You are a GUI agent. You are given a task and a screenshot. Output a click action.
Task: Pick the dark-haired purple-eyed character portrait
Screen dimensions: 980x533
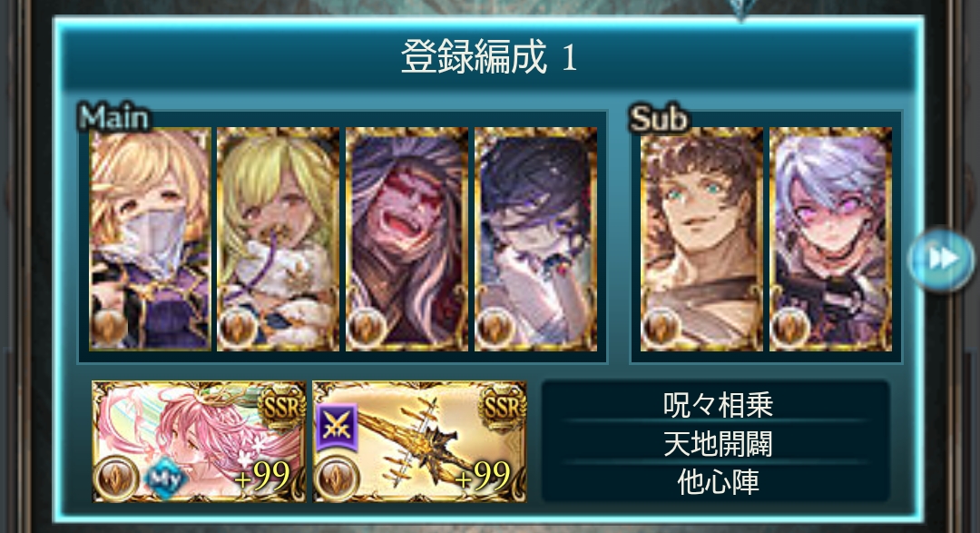[535, 239]
